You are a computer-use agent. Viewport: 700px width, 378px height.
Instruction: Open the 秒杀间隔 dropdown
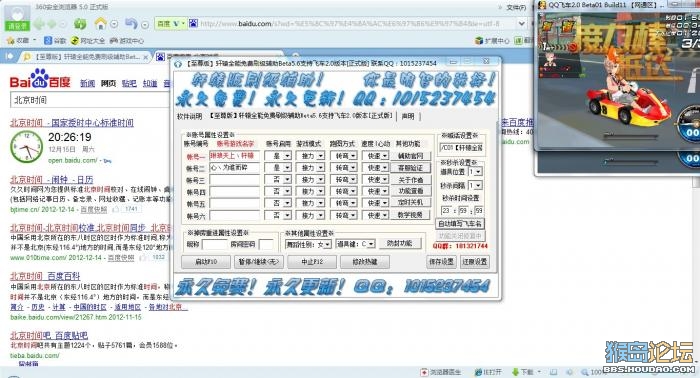point(475,185)
